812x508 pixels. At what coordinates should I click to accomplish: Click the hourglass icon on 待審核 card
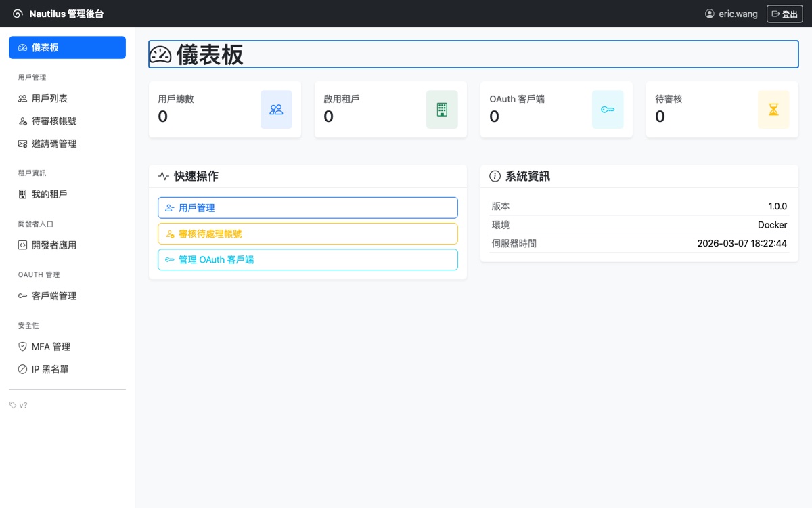[773, 110]
